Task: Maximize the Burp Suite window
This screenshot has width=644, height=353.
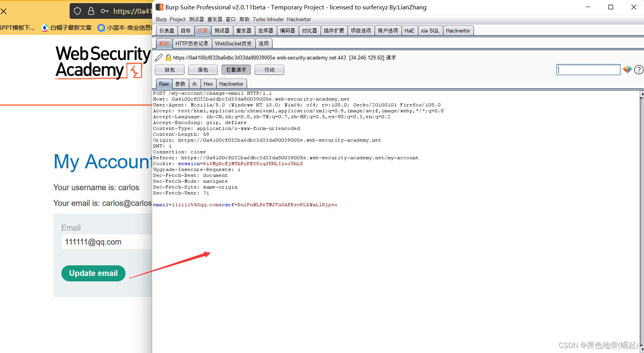Action: point(611,7)
